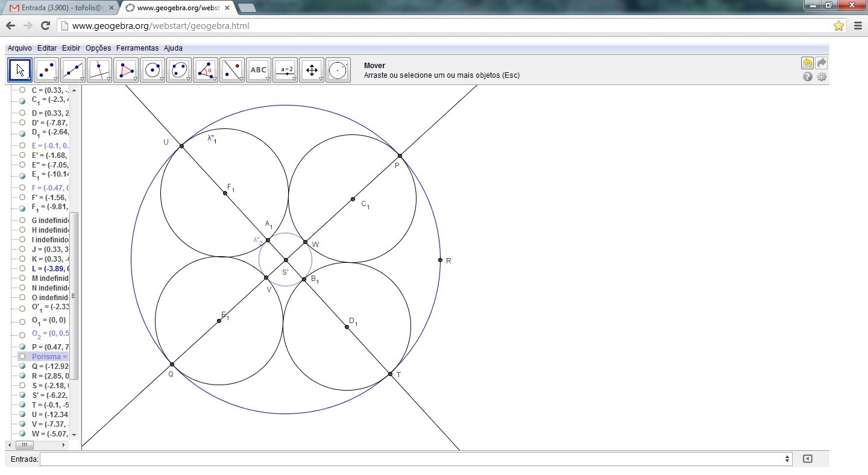This screenshot has width=868, height=475.
Task: Select the Angle measurement tool
Action: pos(206,70)
